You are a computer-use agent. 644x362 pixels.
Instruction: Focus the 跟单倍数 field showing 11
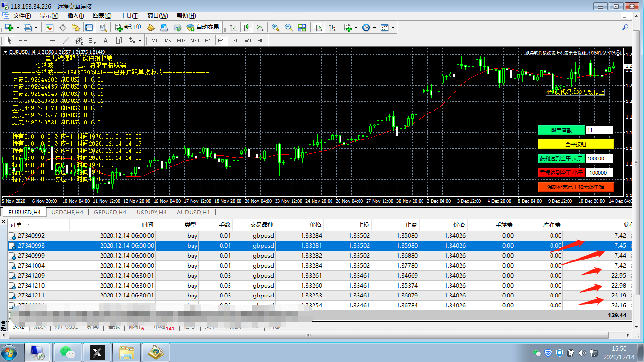(599, 130)
